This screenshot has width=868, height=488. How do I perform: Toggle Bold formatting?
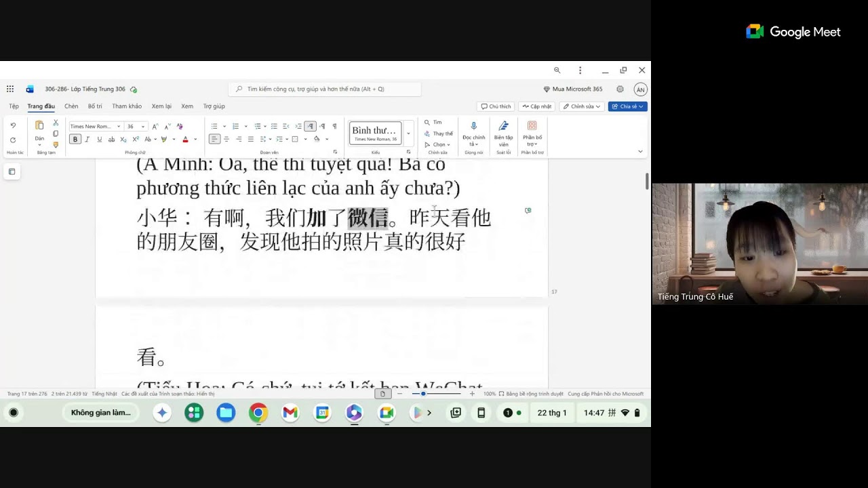tap(75, 139)
